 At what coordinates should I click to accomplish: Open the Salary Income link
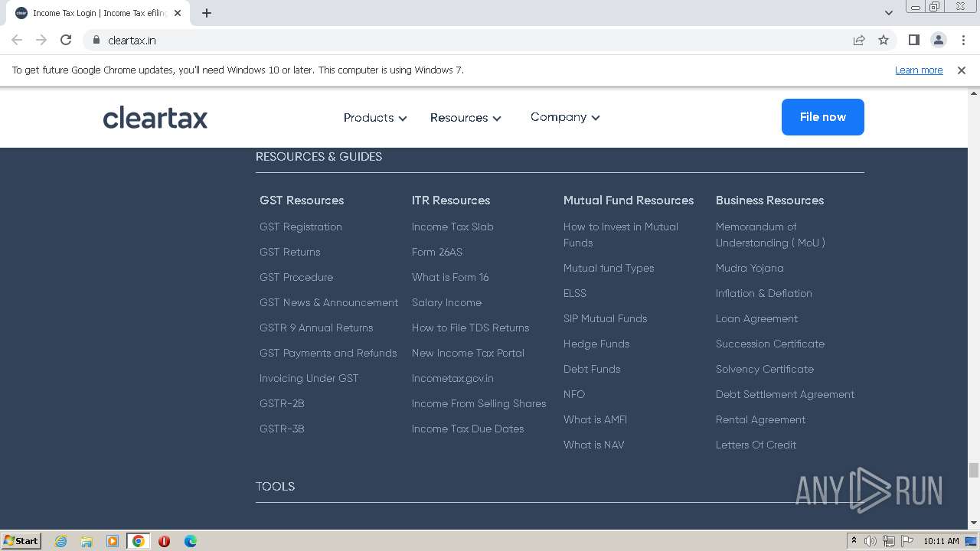[x=446, y=302]
